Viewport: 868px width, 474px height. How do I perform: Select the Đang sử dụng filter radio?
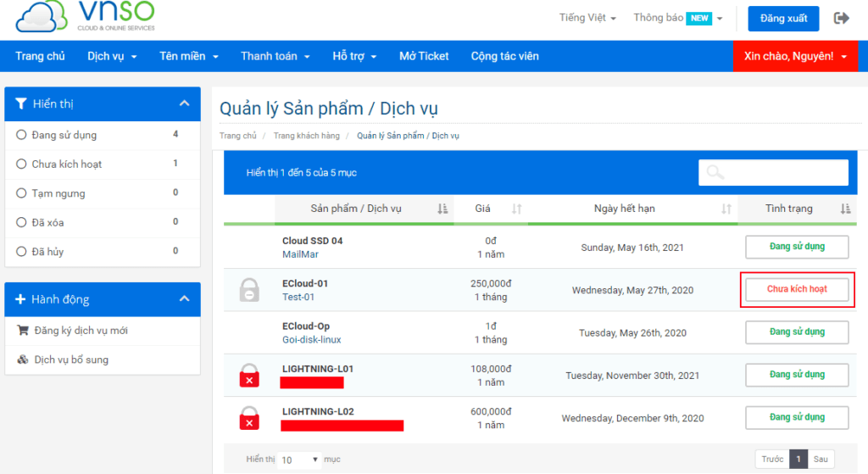point(21,135)
